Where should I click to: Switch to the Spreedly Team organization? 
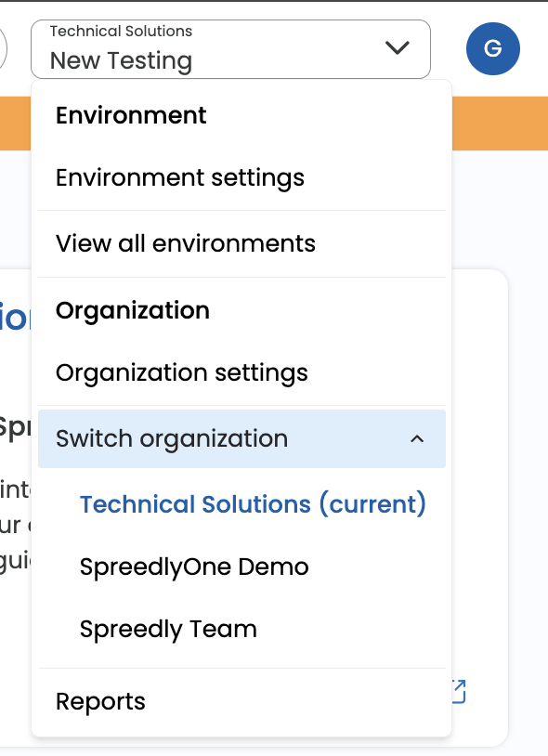[168, 629]
